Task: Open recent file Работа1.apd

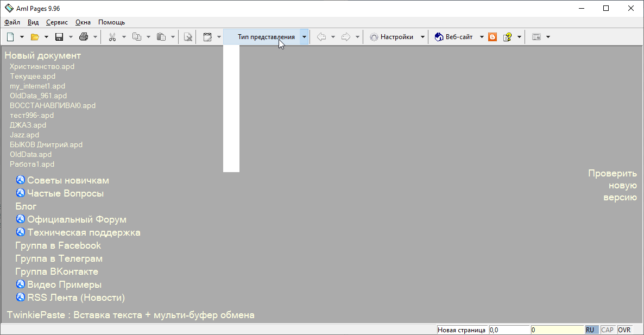Action: coord(32,164)
